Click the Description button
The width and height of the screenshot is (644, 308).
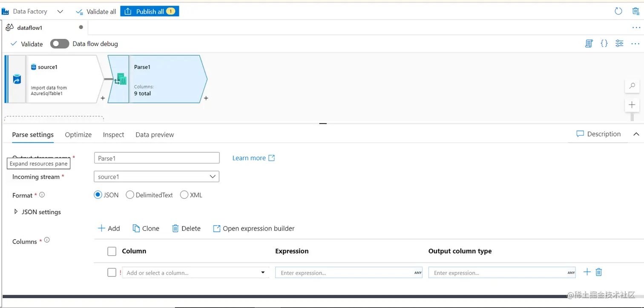(x=598, y=134)
